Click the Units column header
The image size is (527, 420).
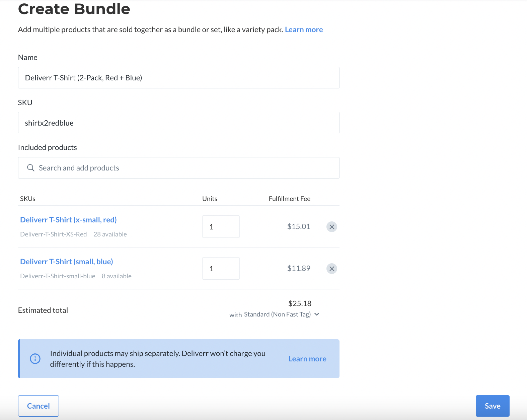coord(210,199)
